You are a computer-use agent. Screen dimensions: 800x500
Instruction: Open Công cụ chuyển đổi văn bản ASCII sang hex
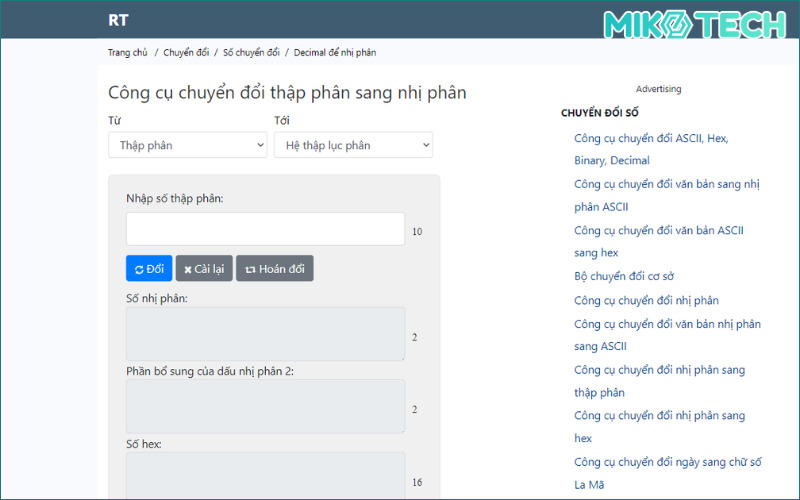[659, 241]
